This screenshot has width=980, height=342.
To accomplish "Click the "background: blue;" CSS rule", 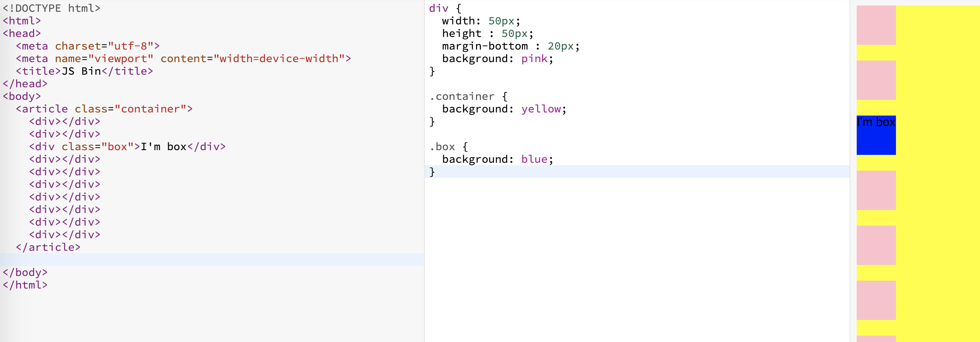I will [x=498, y=159].
